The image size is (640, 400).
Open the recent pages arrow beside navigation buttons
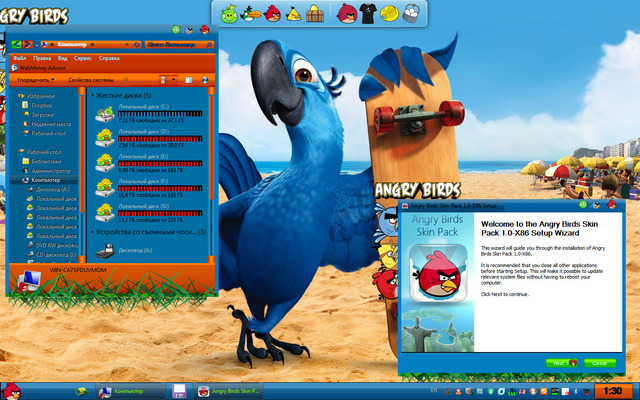(x=36, y=45)
